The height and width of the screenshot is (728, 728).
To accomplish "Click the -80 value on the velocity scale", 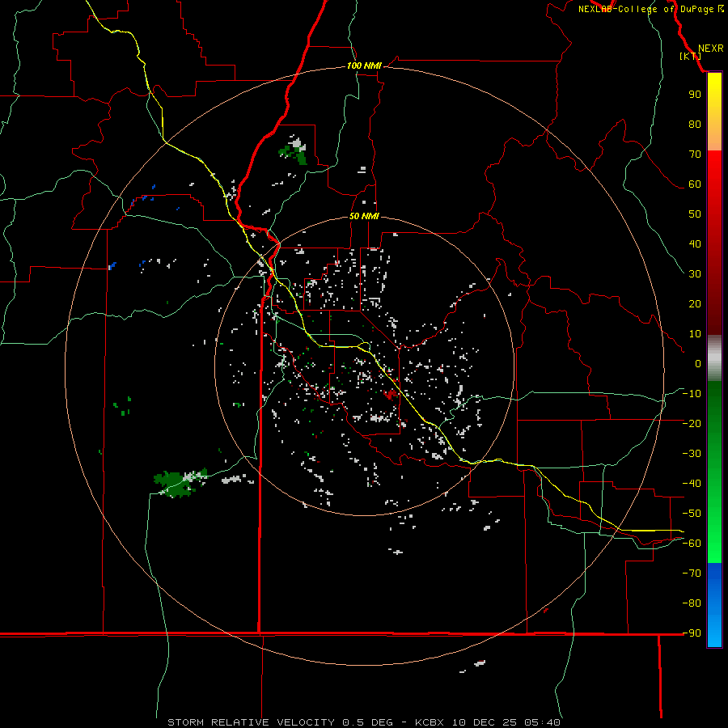I will pos(692,603).
